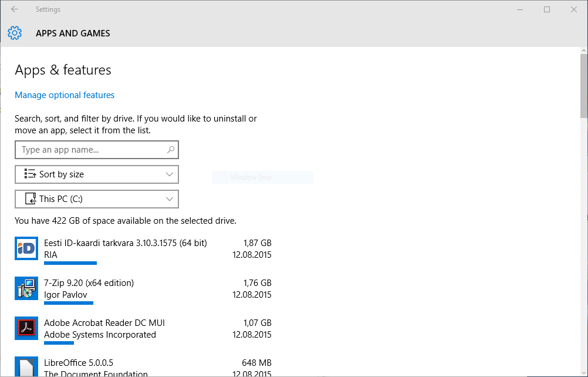The width and height of the screenshot is (588, 377).
Task: Click the Eesti ID-kaardi tarkvara app icon
Action: tap(26, 248)
